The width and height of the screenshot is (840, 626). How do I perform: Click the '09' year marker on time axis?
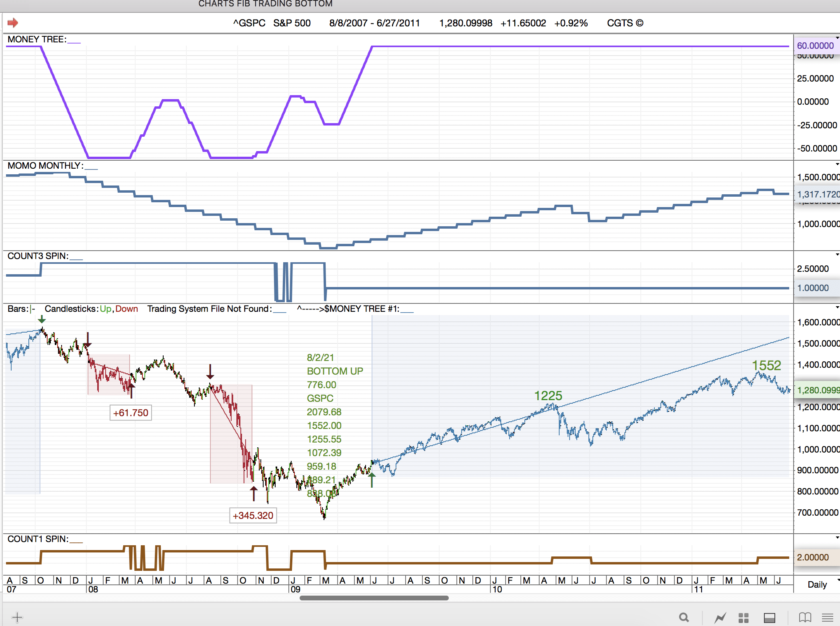click(295, 589)
